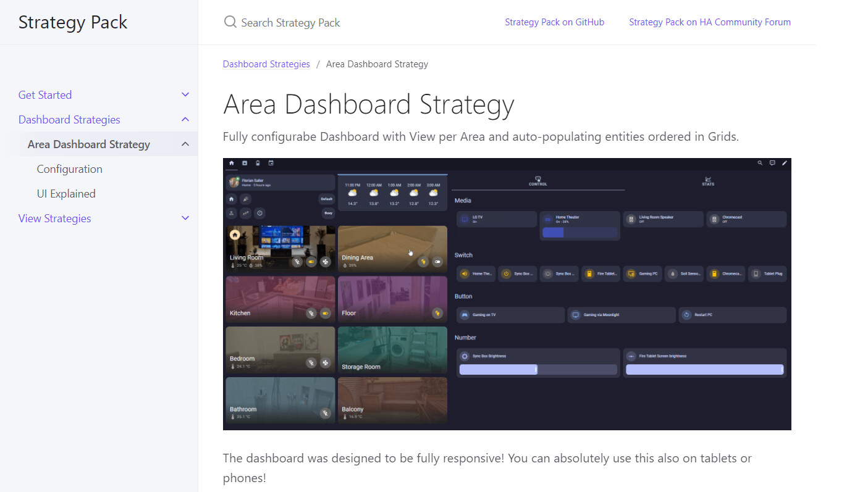Viewport: 868px width, 492px height.
Task: Select the CONTROL tab
Action: click(537, 181)
